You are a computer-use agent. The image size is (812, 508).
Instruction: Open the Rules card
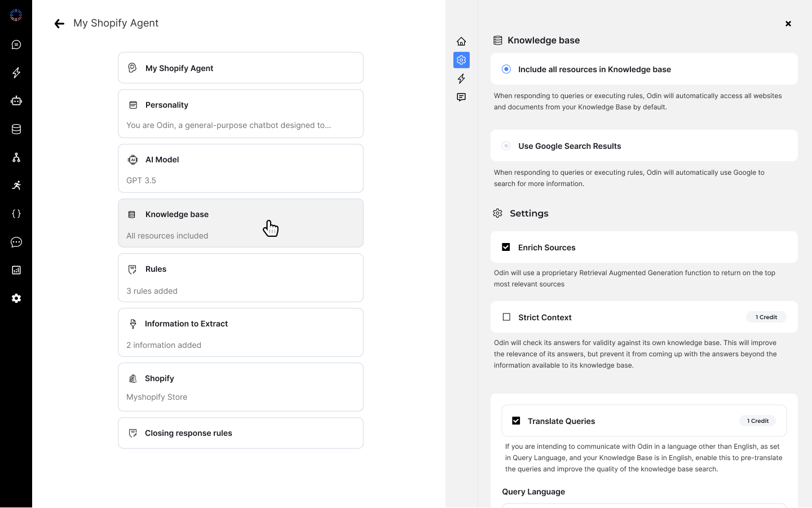click(241, 278)
